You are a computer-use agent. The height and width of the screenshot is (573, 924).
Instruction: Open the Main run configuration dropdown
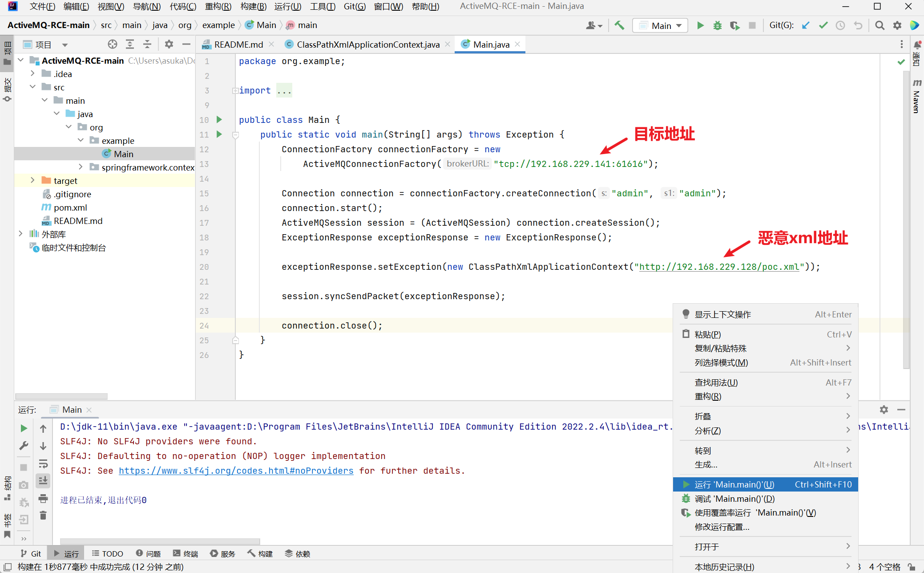pyautogui.click(x=660, y=25)
